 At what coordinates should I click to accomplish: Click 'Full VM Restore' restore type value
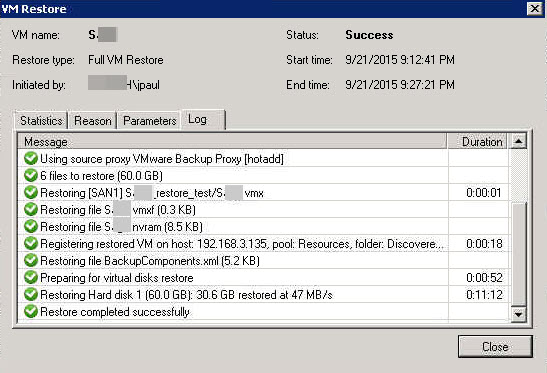point(126,60)
